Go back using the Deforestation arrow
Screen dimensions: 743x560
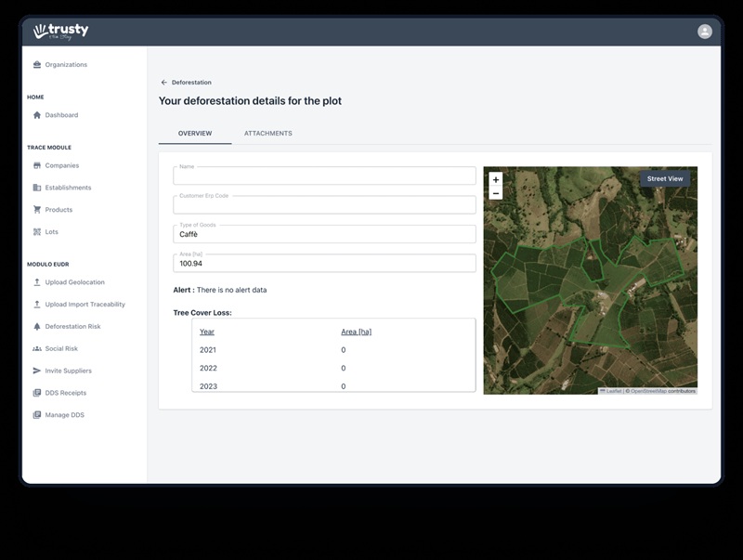click(x=164, y=83)
